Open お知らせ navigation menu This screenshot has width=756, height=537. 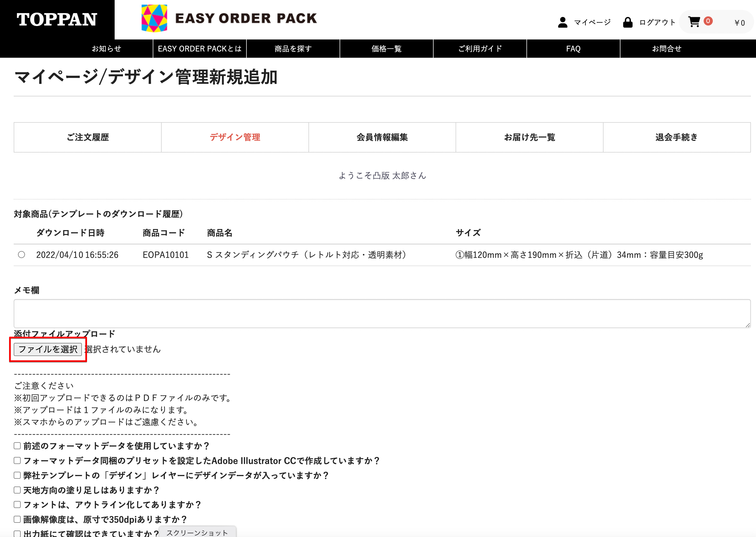(x=106, y=49)
